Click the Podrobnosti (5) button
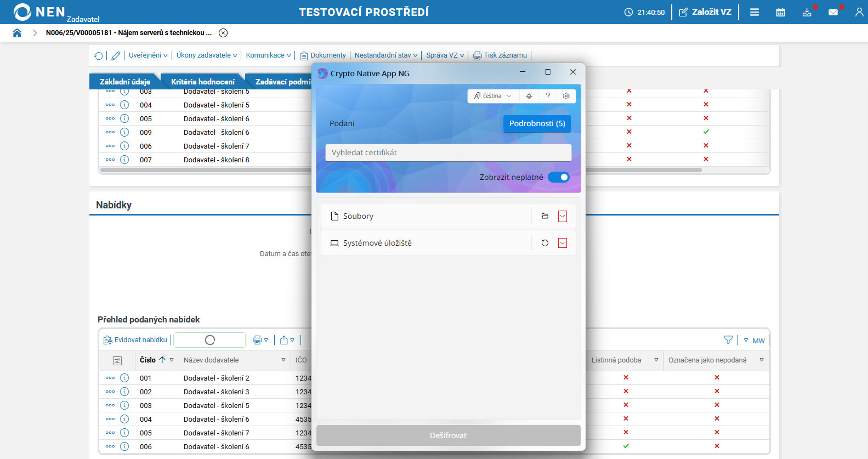The width and height of the screenshot is (868, 459). (537, 123)
